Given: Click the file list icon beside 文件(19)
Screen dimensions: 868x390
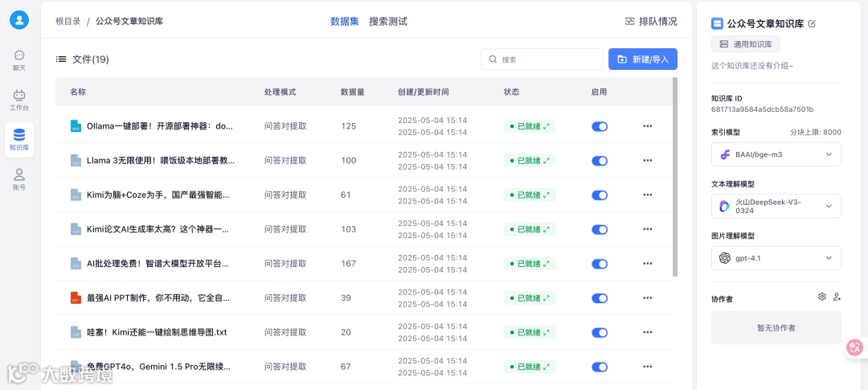Looking at the screenshot, I should pyautogui.click(x=61, y=59).
